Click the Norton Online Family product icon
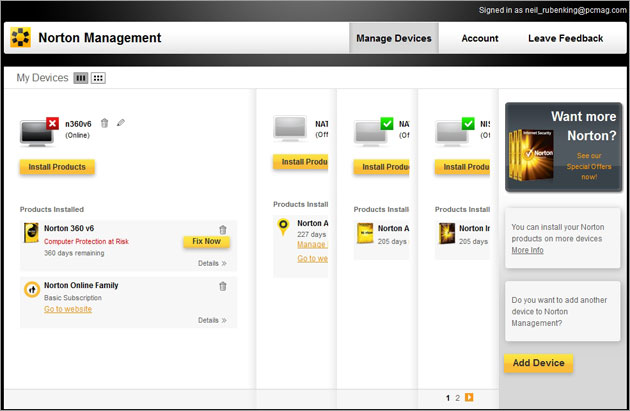 click(x=32, y=289)
